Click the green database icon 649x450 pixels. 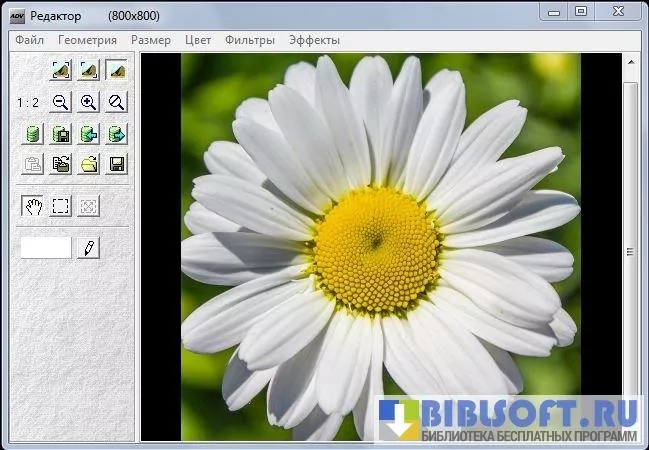pos(33,134)
